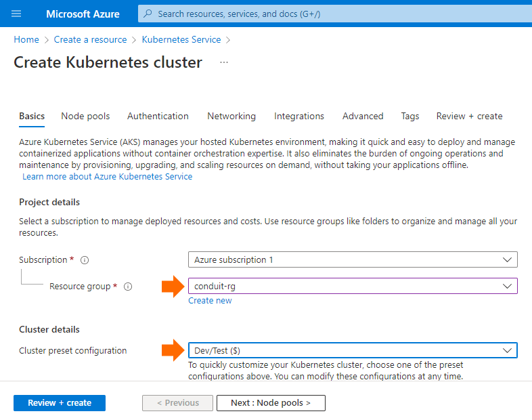
Task: Open the hamburger portal menu
Action: click(16, 14)
